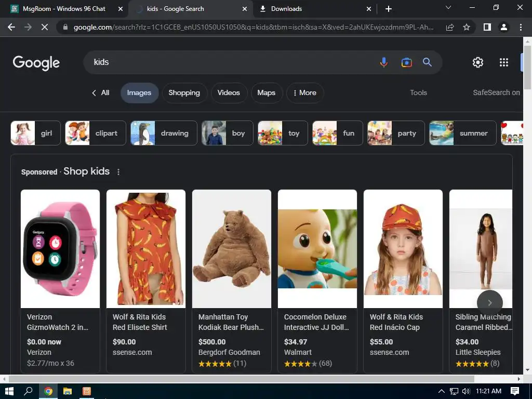Open the orange taskbar app icon
The image size is (532, 399).
[87, 391]
